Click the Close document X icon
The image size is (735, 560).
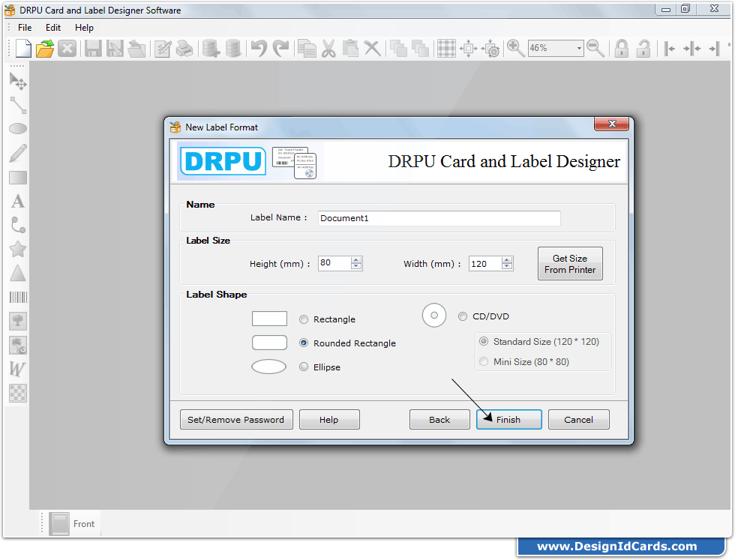67,48
